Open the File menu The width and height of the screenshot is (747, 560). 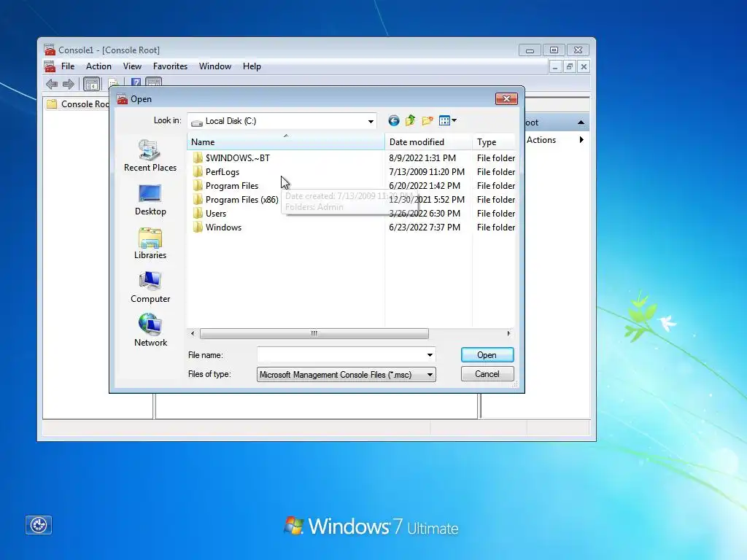(x=68, y=66)
